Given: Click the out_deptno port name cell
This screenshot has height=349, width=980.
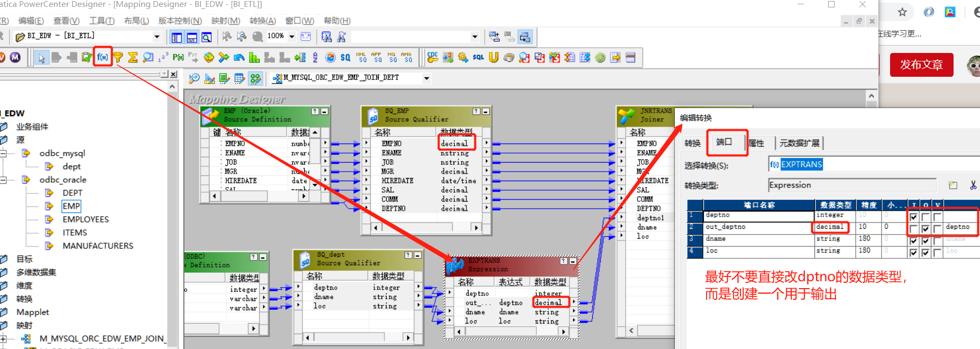Looking at the screenshot, I should pyautogui.click(x=759, y=228).
